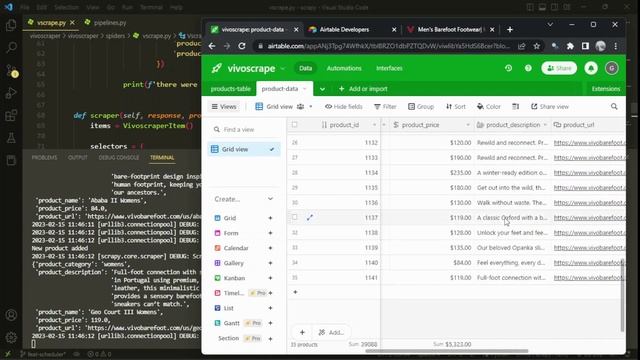
Task: Select the TERMINAL panel tab
Action: point(162,158)
